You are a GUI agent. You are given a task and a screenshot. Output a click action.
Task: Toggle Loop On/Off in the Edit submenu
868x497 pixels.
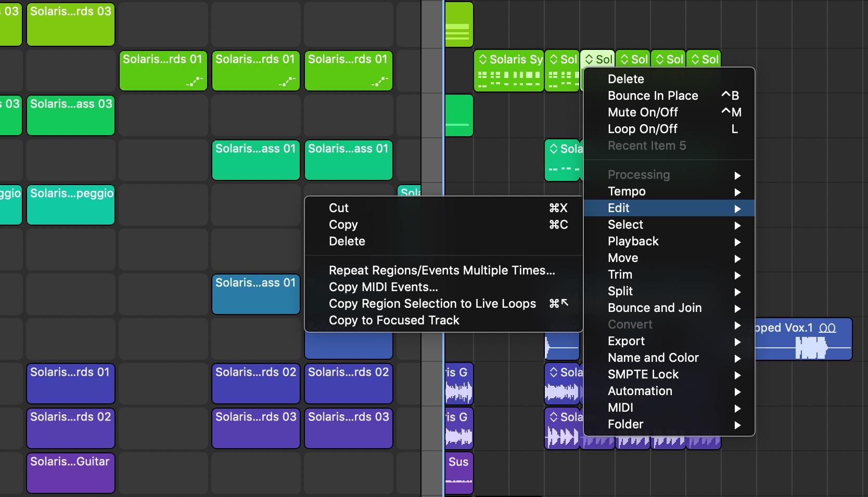[x=643, y=129]
